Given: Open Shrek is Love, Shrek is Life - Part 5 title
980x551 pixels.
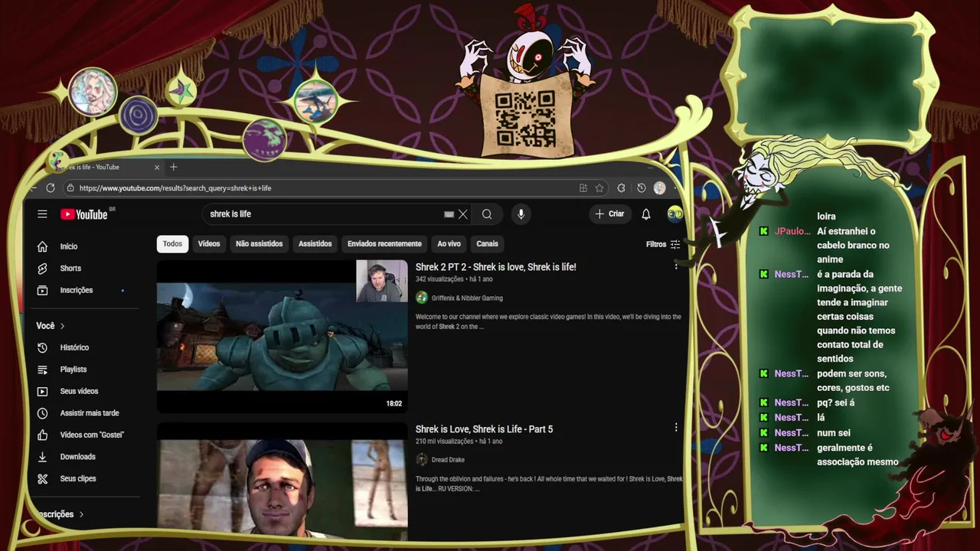Looking at the screenshot, I should (484, 429).
